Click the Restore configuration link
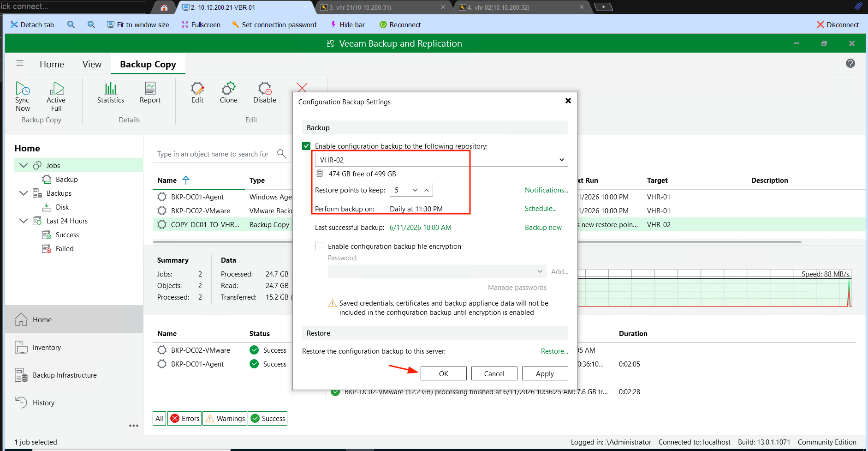The width and height of the screenshot is (868, 451). (x=554, y=351)
